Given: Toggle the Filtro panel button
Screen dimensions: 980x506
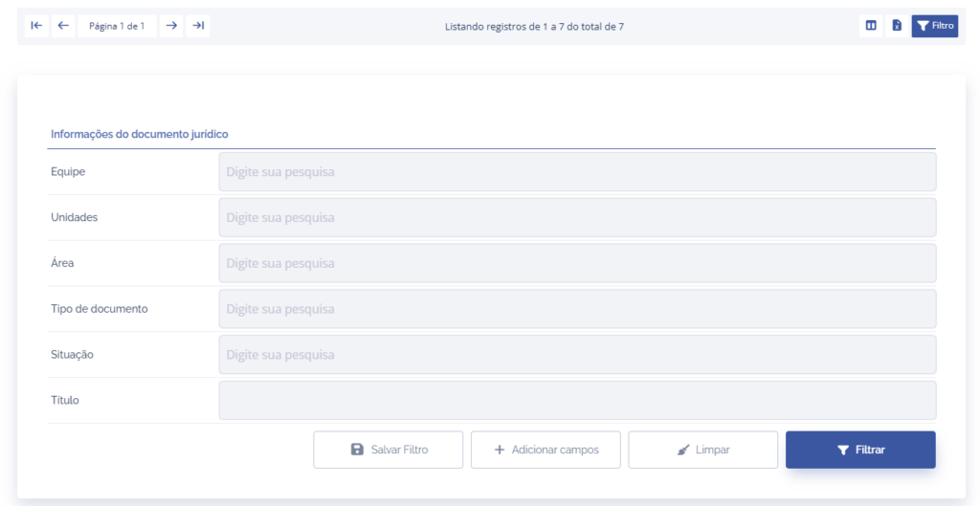Looking at the screenshot, I should pyautogui.click(x=935, y=26).
